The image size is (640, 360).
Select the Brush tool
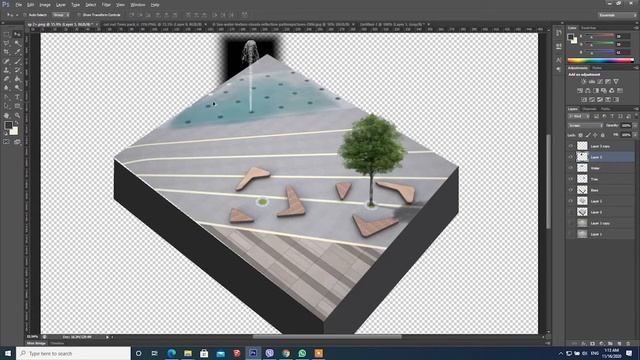coord(17,61)
